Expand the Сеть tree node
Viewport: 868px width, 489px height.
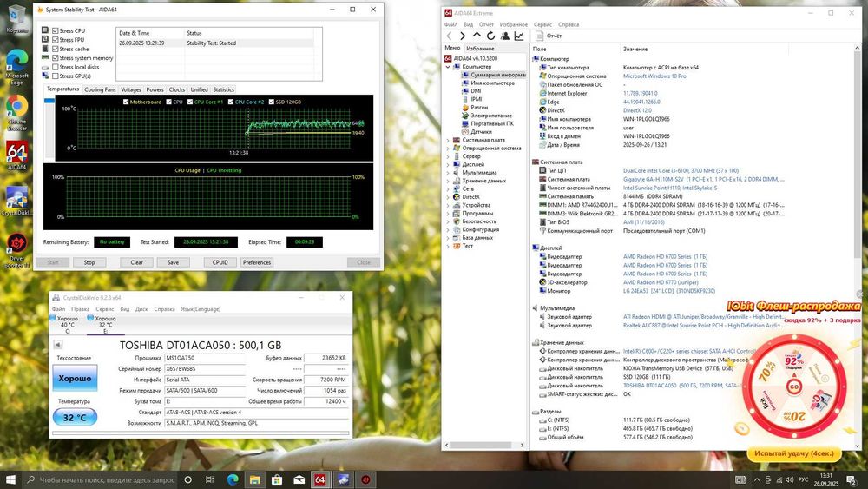click(448, 188)
